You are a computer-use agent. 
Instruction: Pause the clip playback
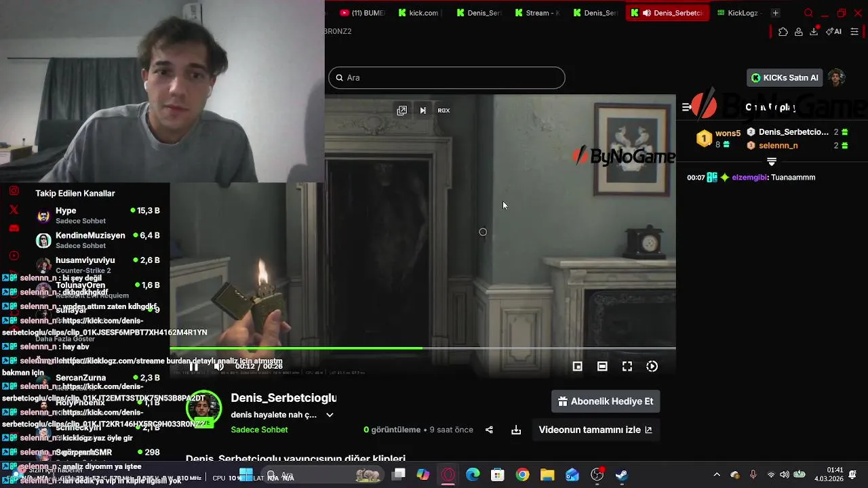194,367
